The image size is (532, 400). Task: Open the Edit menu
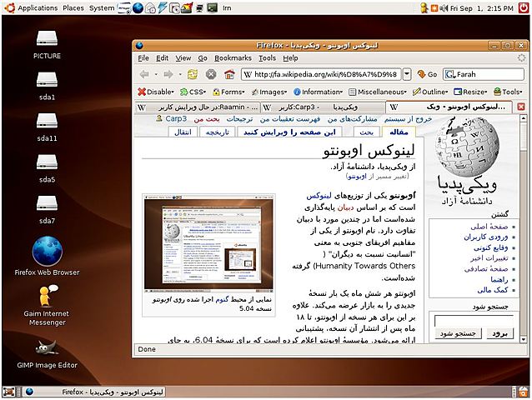162,58
